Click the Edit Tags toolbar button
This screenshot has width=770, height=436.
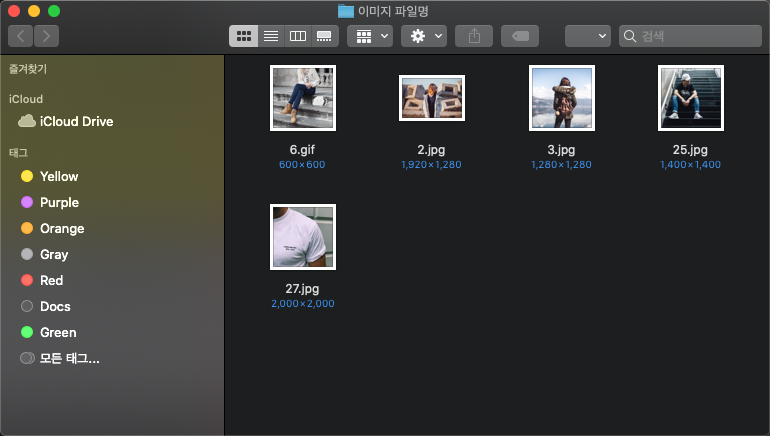[520, 36]
